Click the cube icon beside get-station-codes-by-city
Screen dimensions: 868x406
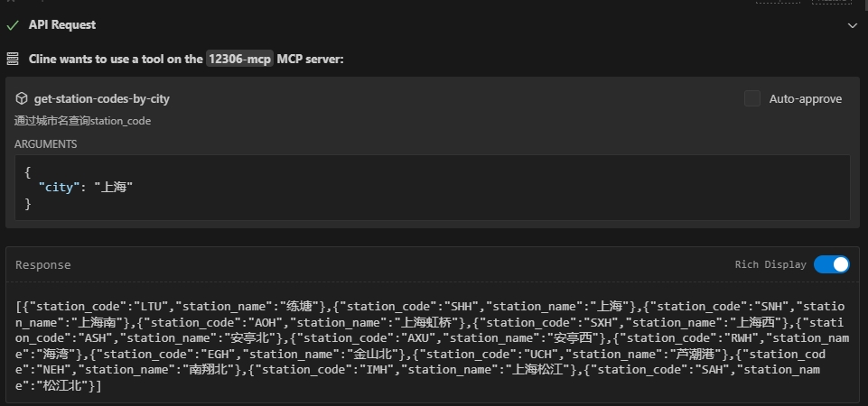coord(22,98)
